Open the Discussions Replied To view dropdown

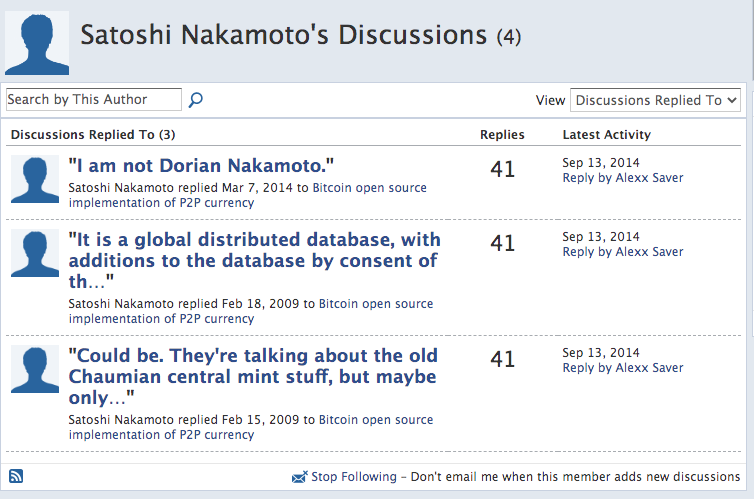655,100
